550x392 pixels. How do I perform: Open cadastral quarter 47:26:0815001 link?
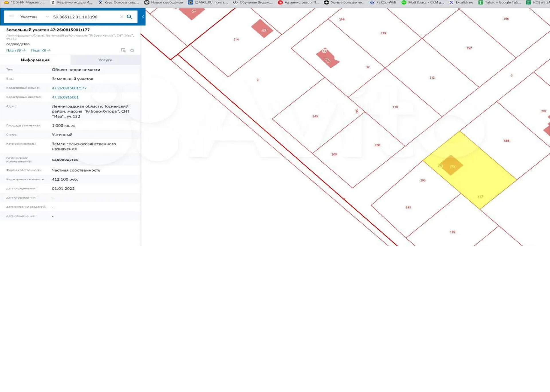(65, 97)
